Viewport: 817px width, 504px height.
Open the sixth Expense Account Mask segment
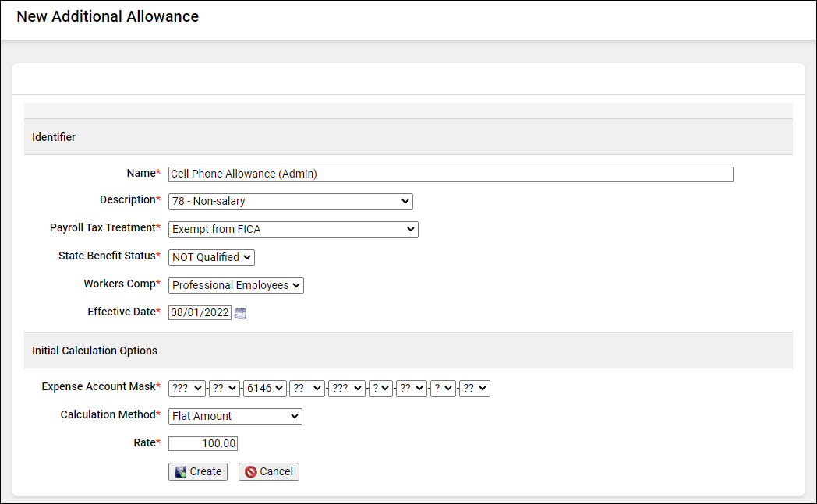click(381, 388)
